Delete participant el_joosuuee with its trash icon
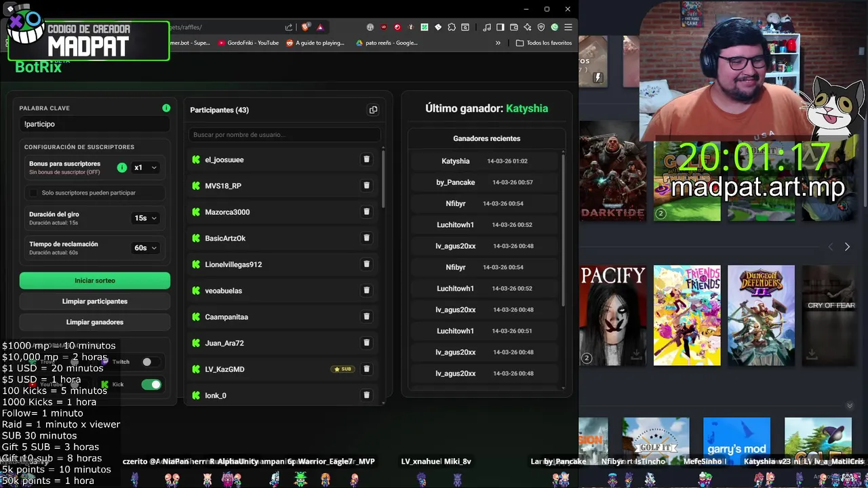This screenshot has width=868, height=488. tap(366, 159)
